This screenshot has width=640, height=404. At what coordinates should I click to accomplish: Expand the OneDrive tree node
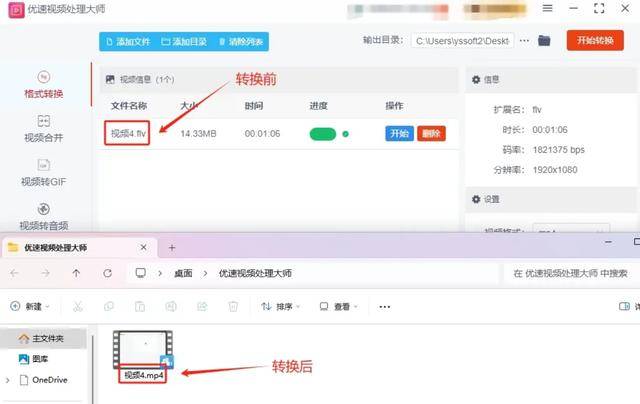(7, 380)
